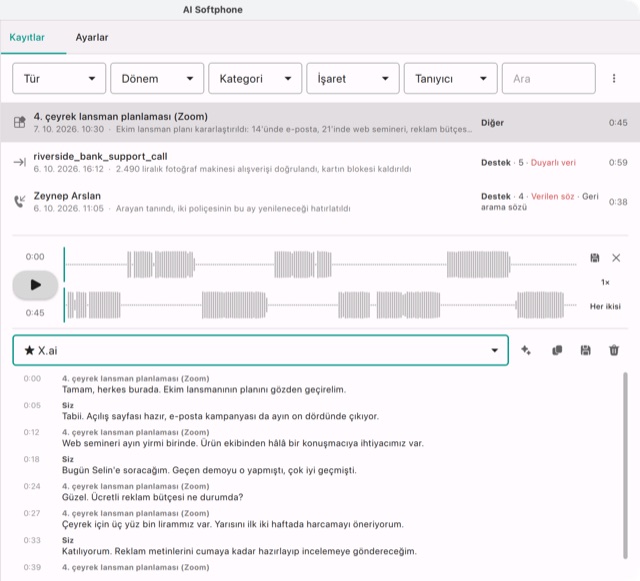Click the line starting "Çeyrek için üç yüz bin"
The width and height of the screenshot is (640, 581).
pos(233,524)
